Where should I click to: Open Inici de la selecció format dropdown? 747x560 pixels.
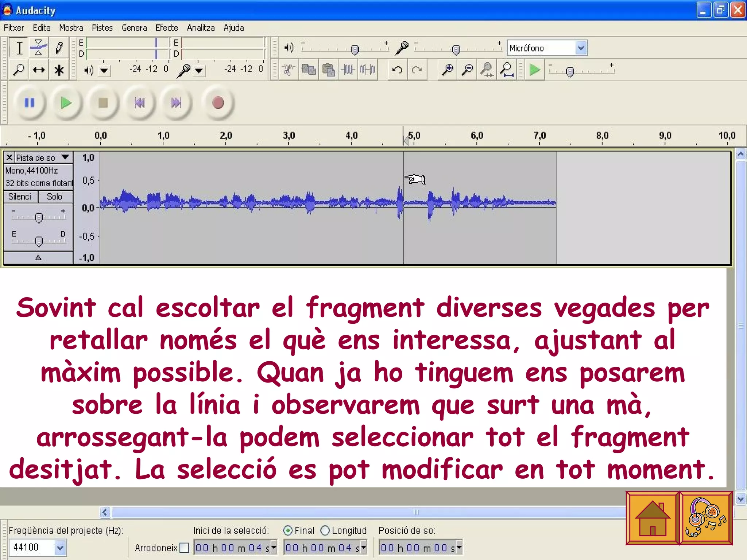pos(274,547)
